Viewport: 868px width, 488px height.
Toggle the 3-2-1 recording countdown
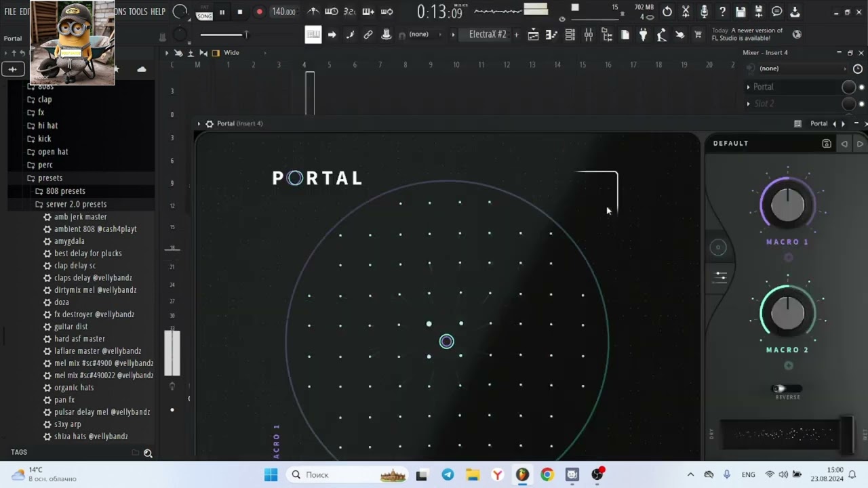(349, 12)
